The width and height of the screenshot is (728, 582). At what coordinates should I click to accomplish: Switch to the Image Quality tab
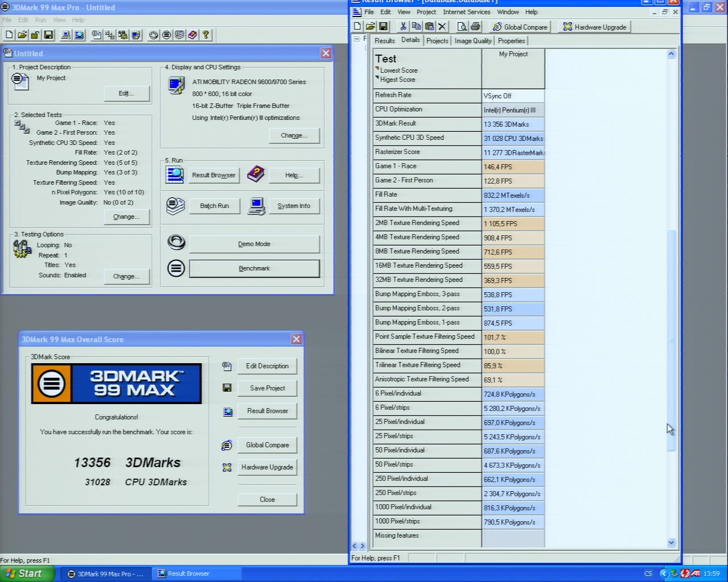pyautogui.click(x=473, y=41)
